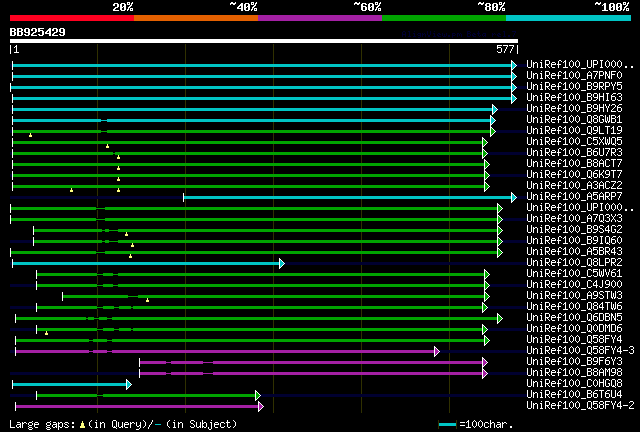The height and width of the screenshot is (432, 640).
Task: Select the UniRef100_C5WV61 hit label
Action: 574,274
